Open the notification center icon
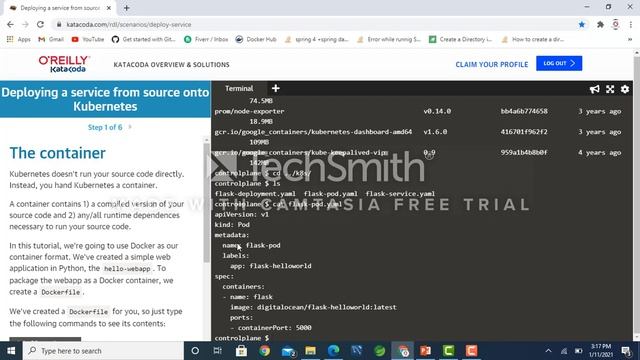This screenshot has width=640, height=360. pyautogui.click(x=626, y=351)
